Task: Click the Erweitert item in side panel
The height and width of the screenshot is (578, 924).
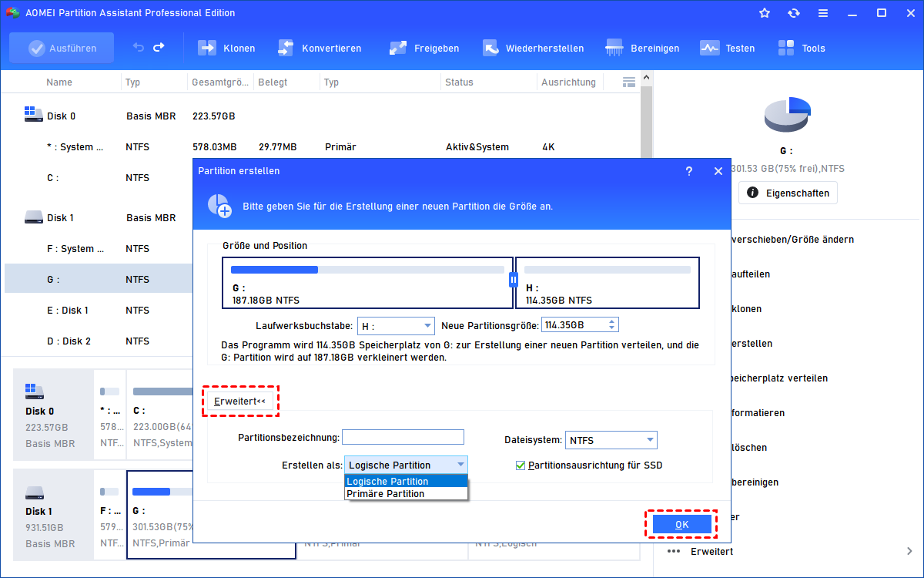Action: tap(711, 551)
